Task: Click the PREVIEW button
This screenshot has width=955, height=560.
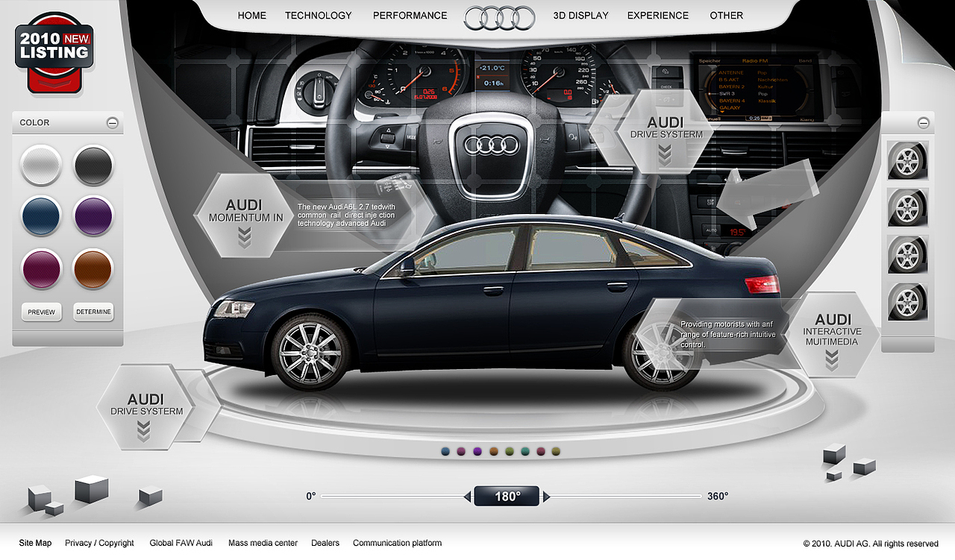Action: pos(42,312)
